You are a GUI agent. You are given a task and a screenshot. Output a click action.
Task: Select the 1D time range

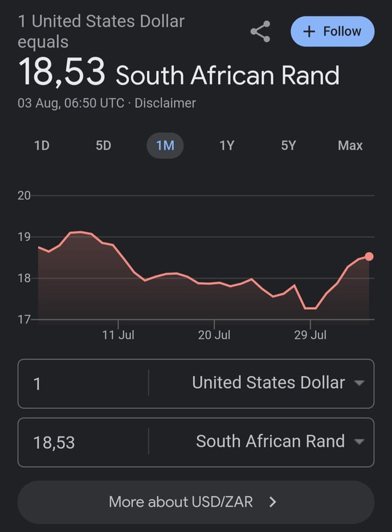41,146
